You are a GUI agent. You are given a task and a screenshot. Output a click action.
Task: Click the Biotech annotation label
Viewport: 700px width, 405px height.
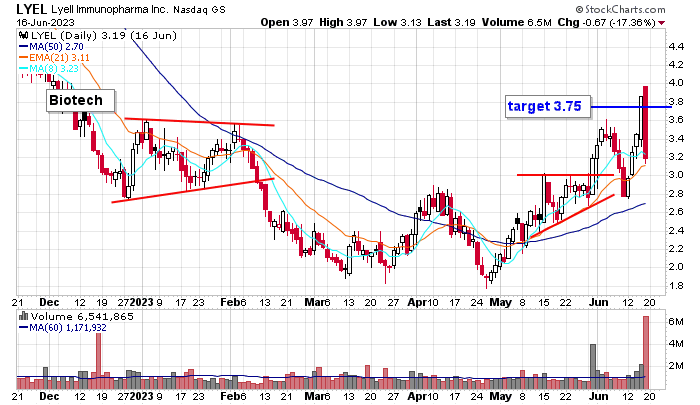click(81, 100)
